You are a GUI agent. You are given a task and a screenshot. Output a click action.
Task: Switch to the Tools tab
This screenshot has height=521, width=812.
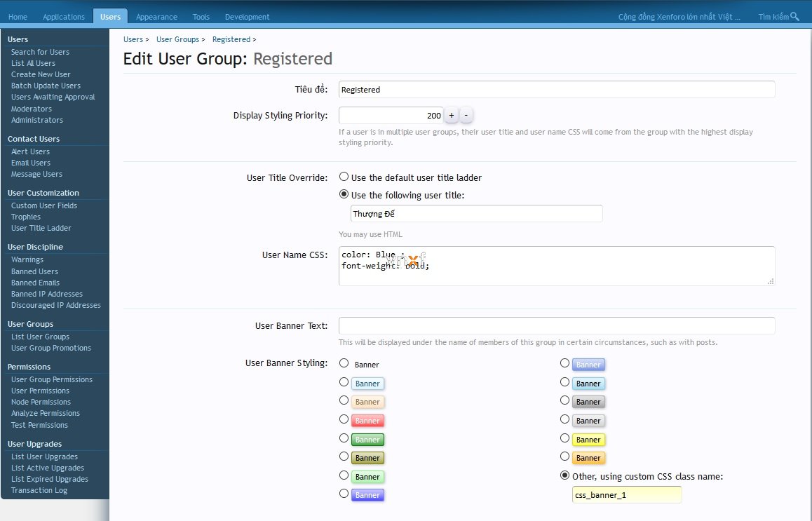coord(201,17)
